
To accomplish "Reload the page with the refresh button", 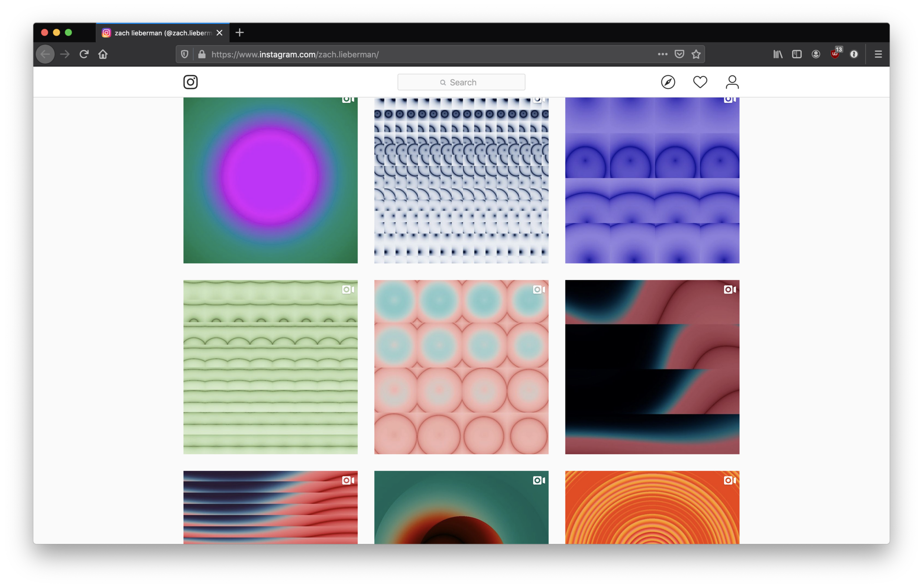I will tap(84, 54).
